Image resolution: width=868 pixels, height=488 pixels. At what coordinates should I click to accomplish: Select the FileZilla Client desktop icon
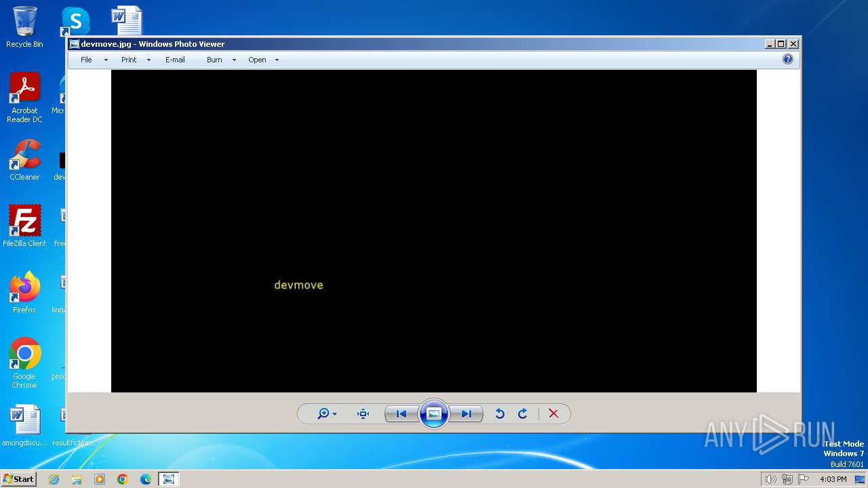click(24, 226)
